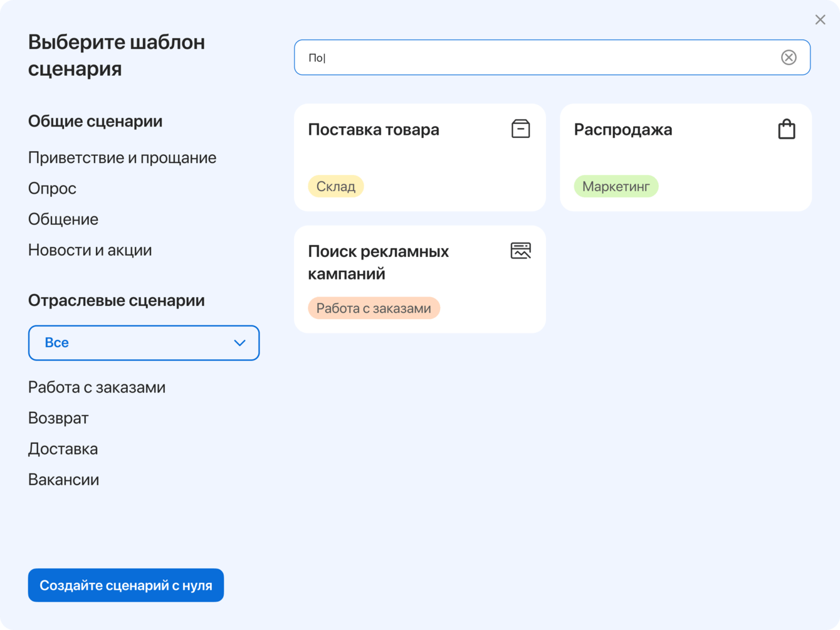The image size is (840, 630).
Task: Close the template dialog
Action: tap(820, 20)
